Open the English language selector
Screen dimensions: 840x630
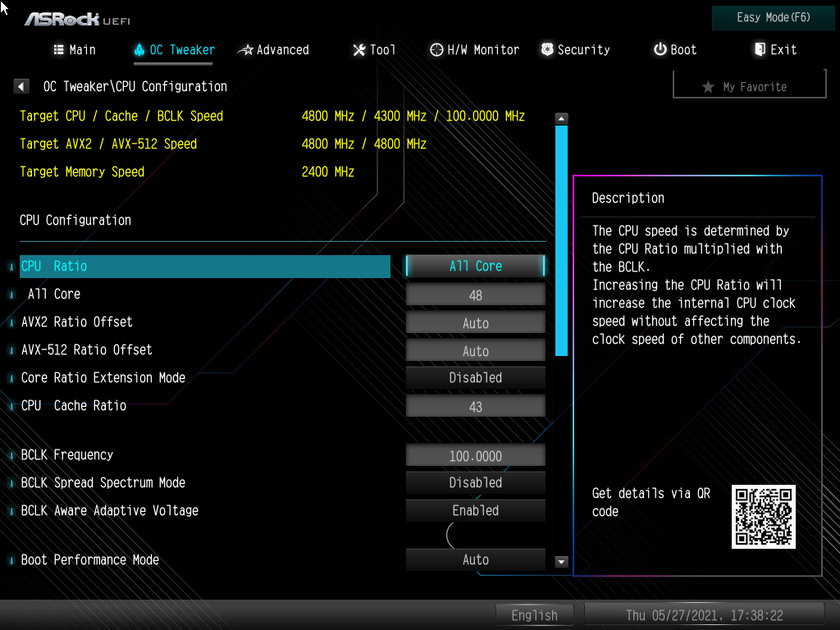[534, 614]
